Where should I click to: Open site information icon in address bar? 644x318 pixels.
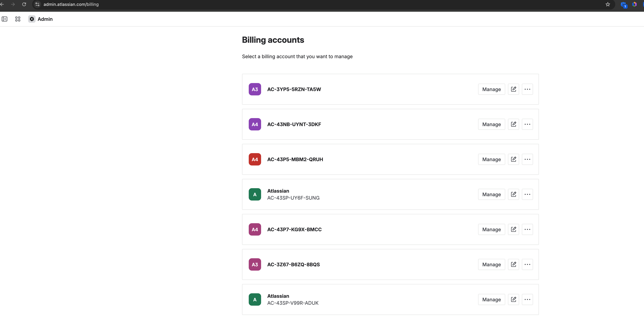38,4
